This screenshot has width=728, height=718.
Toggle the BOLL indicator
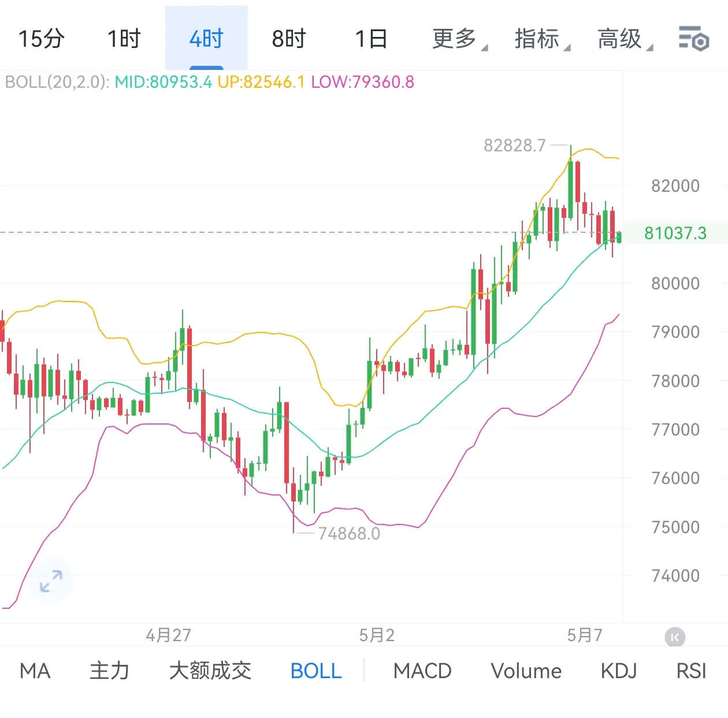point(316,671)
